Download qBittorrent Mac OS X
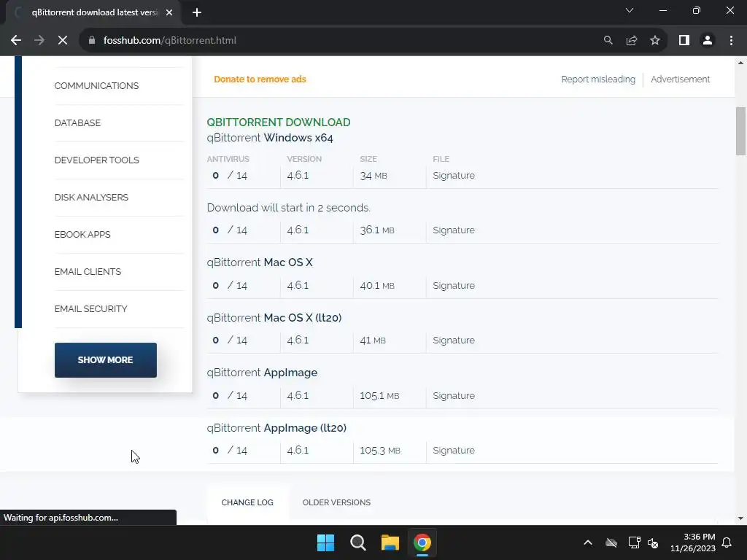 pyautogui.click(x=260, y=262)
